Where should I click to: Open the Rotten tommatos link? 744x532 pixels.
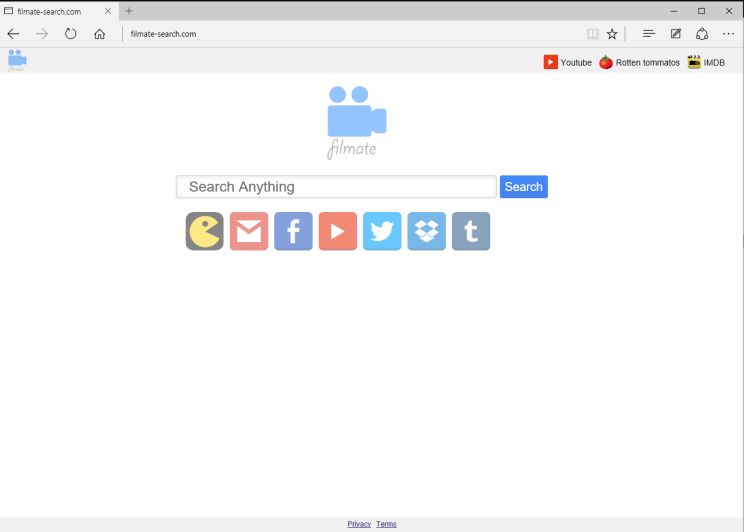point(640,62)
